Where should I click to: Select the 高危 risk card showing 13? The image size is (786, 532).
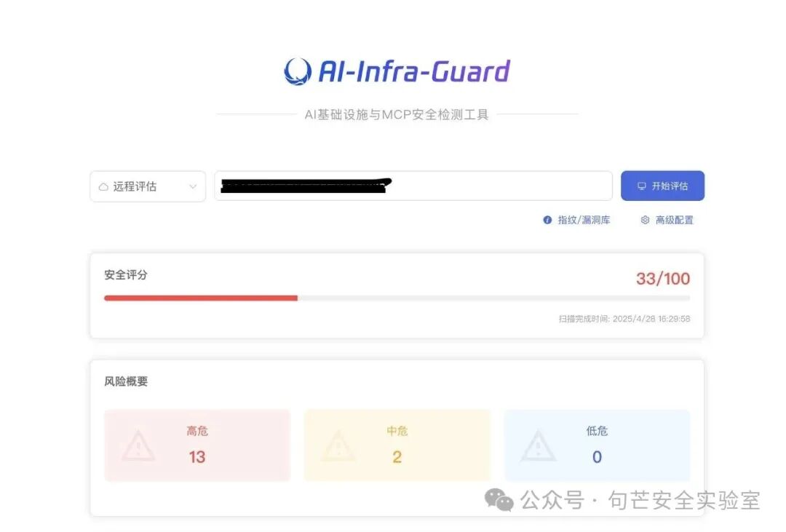(197, 445)
